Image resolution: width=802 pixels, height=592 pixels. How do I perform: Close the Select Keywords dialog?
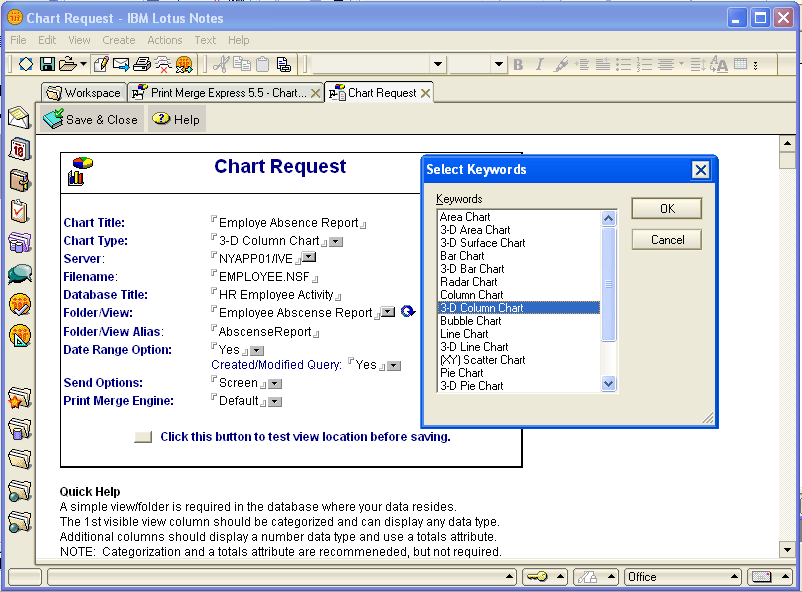tap(700, 170)
